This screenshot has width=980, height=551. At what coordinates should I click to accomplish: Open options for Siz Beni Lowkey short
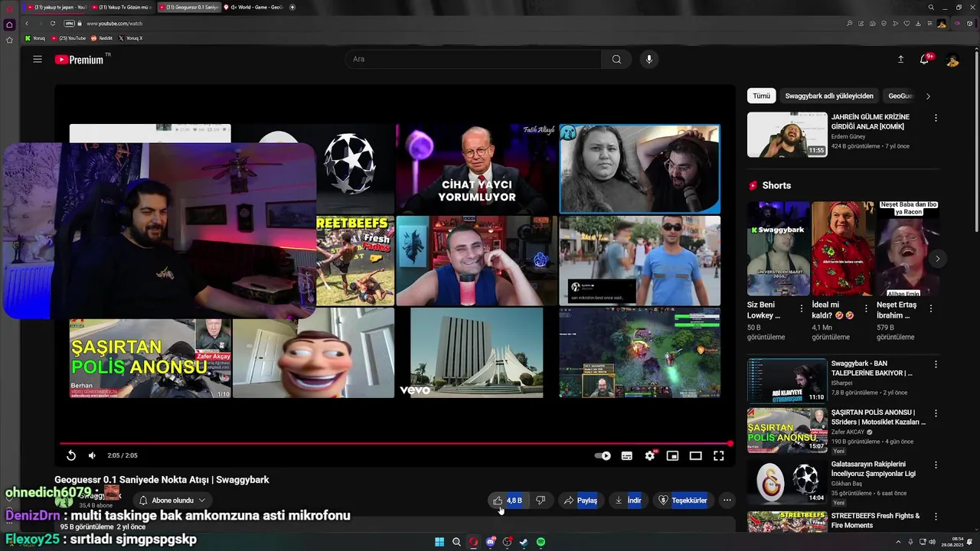pyautogui.click(x=802, y=308)
